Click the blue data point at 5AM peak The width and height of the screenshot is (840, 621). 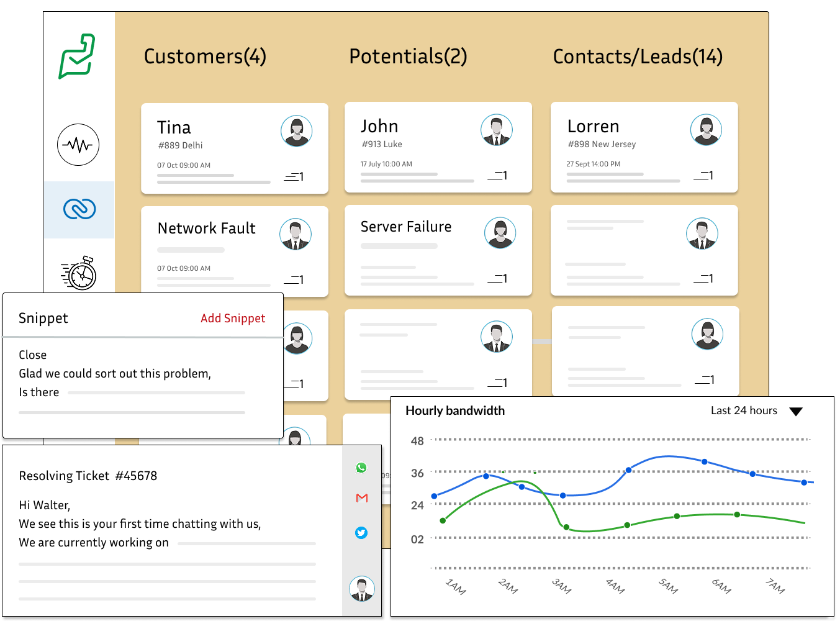pos(704,461)
